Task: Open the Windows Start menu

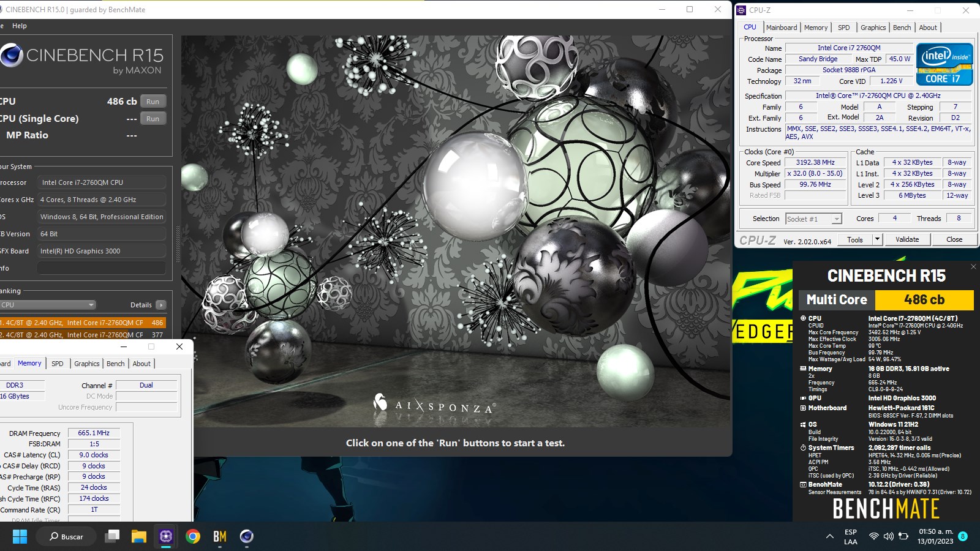Action: coord(20,536)
